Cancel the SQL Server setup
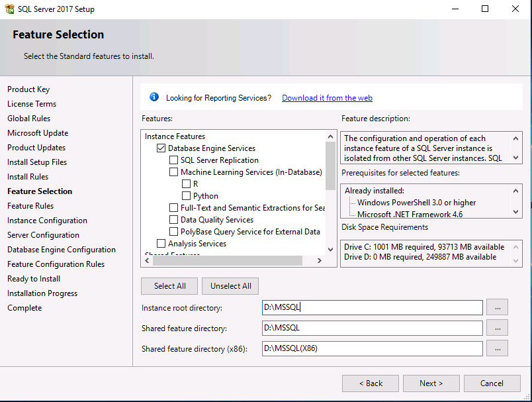Viewport: 532px width, 402px height. pos(492,383)
